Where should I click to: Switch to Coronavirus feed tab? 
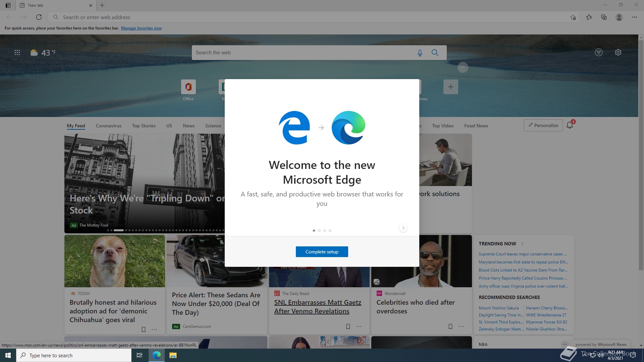108,126
